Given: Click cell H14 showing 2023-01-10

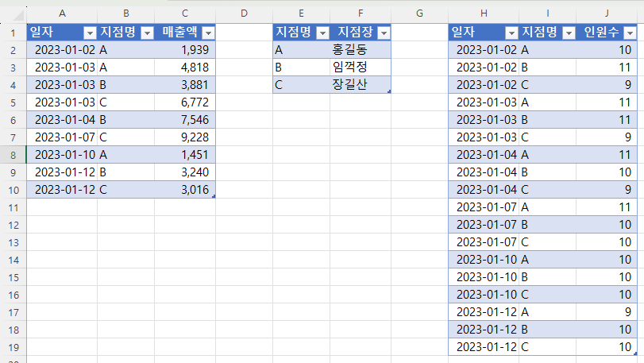Looking at the screenshot, I should (484, 260).
